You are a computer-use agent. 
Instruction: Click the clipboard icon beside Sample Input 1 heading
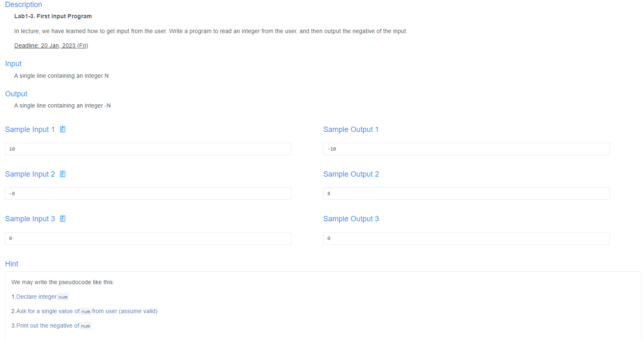click(62, 129)
